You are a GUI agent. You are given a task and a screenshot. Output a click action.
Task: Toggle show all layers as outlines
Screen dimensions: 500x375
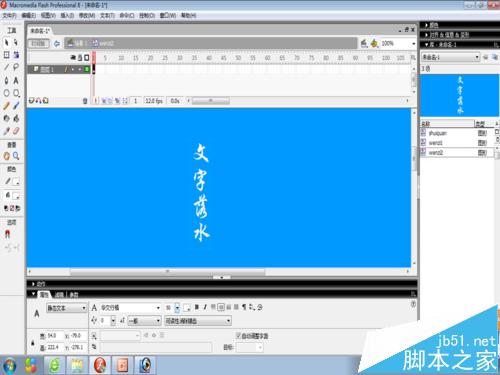87,58
